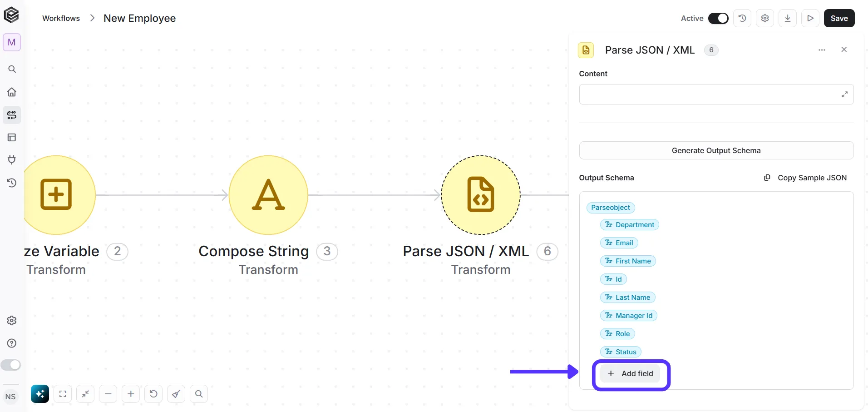Copy Sample JSON

(x=805, y=178)
